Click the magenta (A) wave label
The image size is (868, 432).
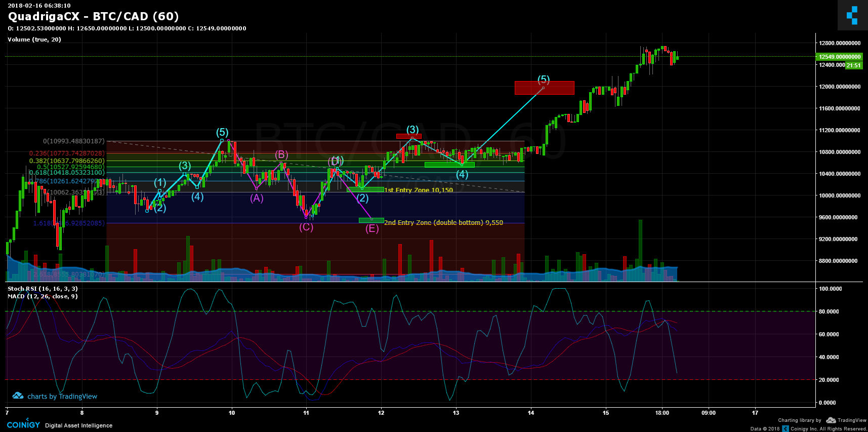257,198
